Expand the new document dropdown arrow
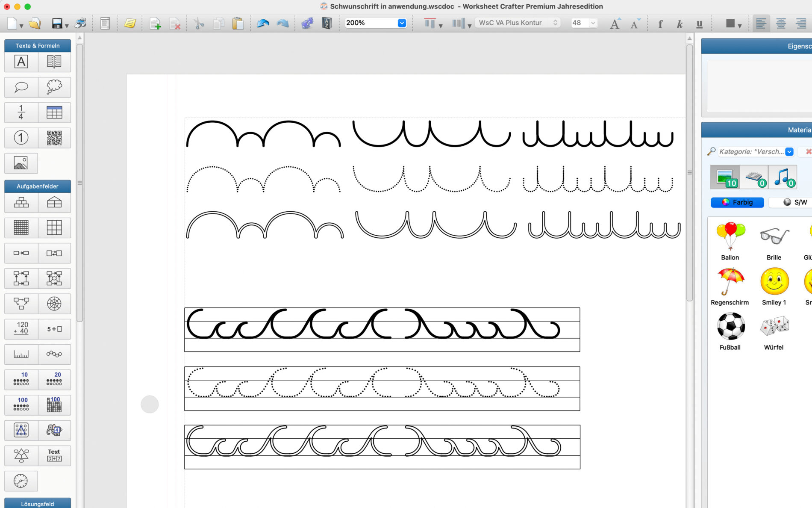This screenshot has width=812, height=508. [x=21, y=26]
